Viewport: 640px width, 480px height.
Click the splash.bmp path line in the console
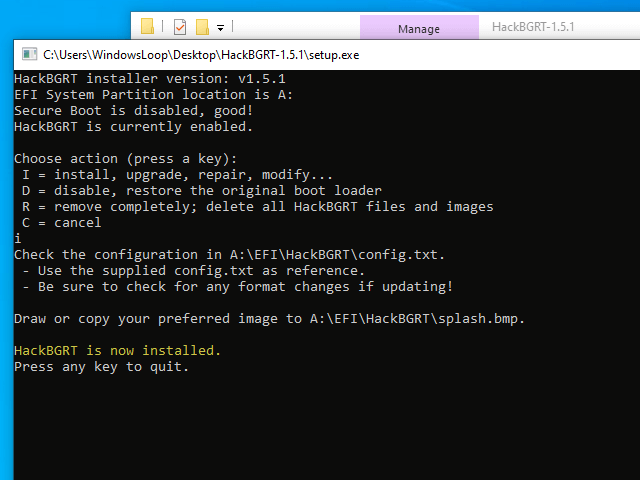[x=269, y=319]
